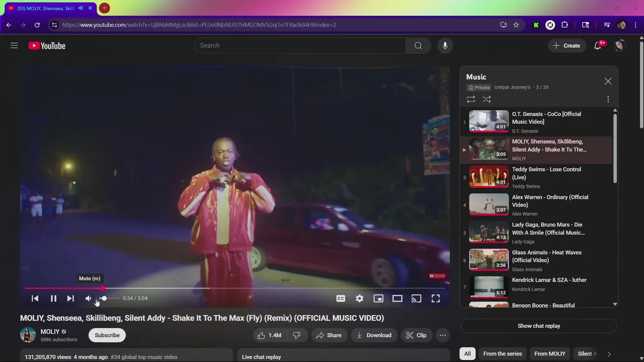644x362 pixels.
Task: Select the From the series chip
Action: [503, 354]
